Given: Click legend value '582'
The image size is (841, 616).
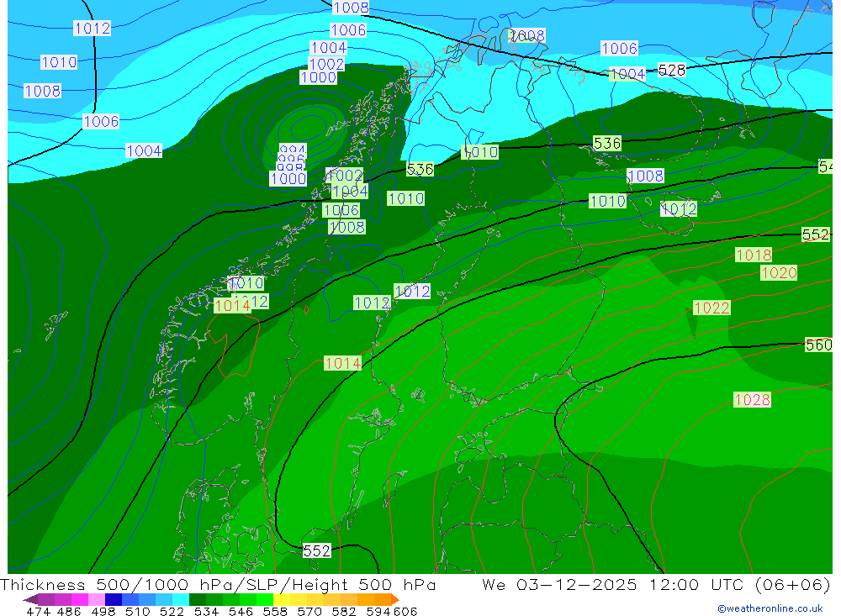Looking at the screenshot, I should (344, 611).
